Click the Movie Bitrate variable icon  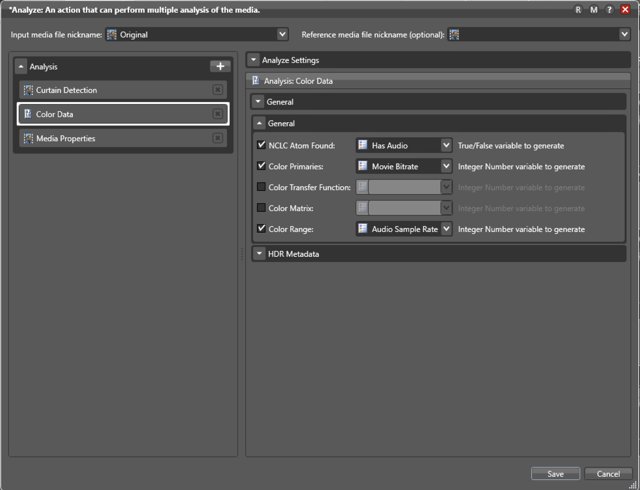pos(362,166)
